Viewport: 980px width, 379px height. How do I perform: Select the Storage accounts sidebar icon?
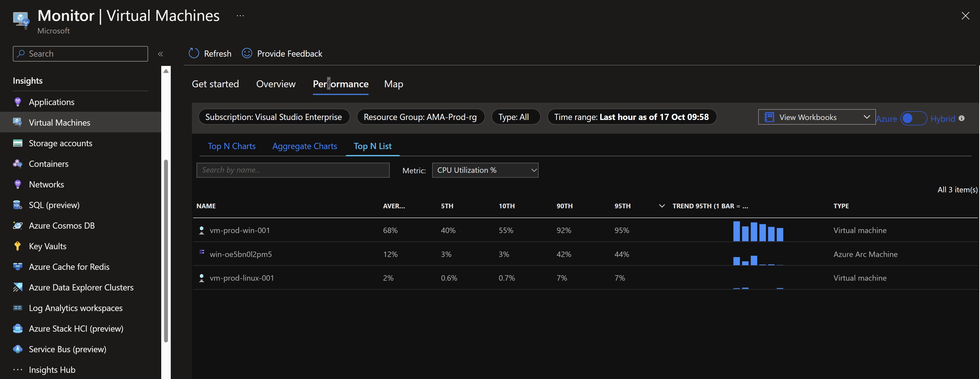pyautogui.click(x=18, y=143)
